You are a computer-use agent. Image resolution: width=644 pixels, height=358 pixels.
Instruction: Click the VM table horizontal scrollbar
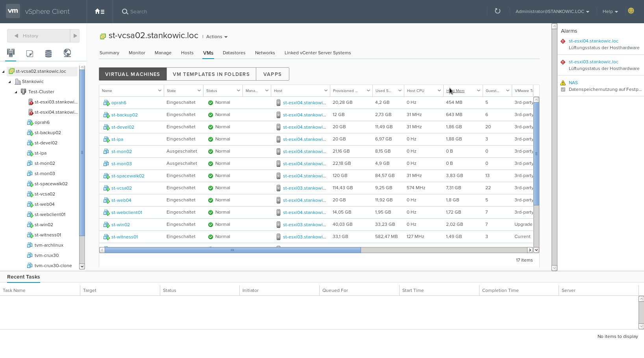pyautogui.click(x=233, y=250)
